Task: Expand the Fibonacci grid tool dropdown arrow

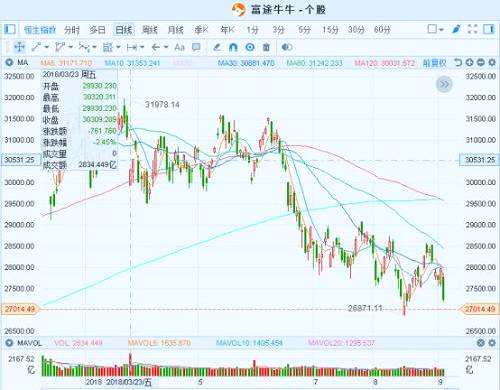Action: coord(118,47)
